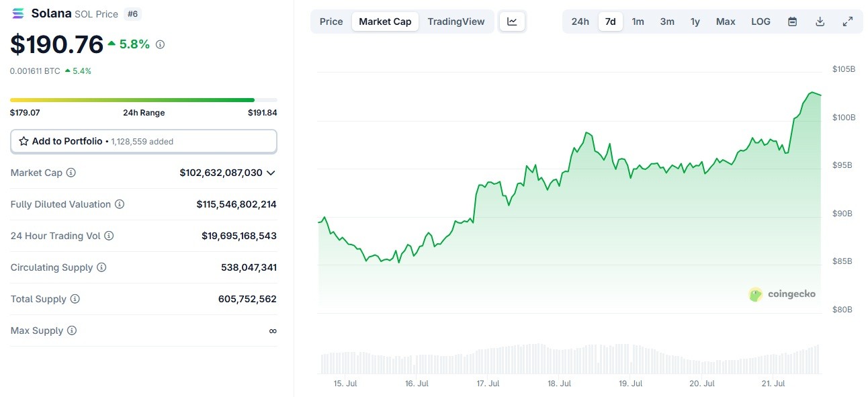The height and width of the screenshot is (397, 868).
Task: Open the TradingView chart tab
Action: click(456, 21)
